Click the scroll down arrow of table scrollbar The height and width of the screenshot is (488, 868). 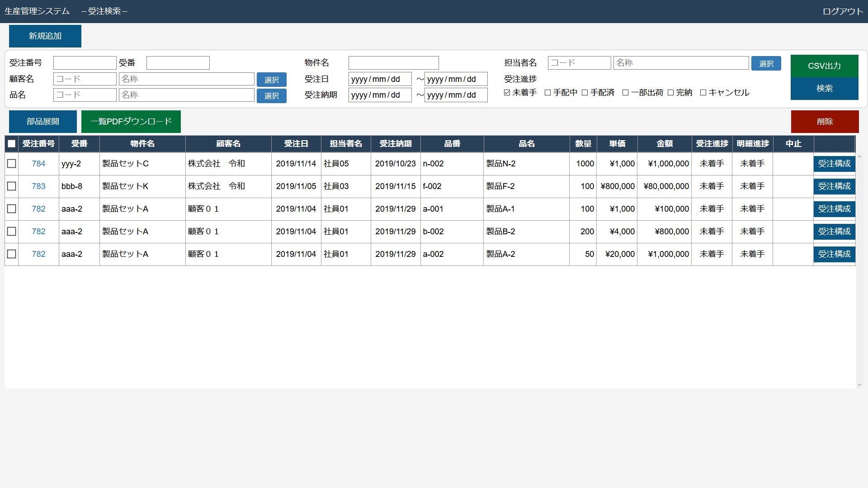(859, 385)
